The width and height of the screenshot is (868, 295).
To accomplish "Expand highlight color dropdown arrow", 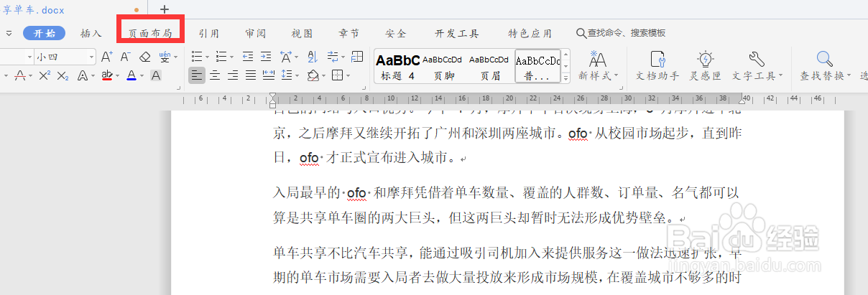I will click(x=118, y=75).
